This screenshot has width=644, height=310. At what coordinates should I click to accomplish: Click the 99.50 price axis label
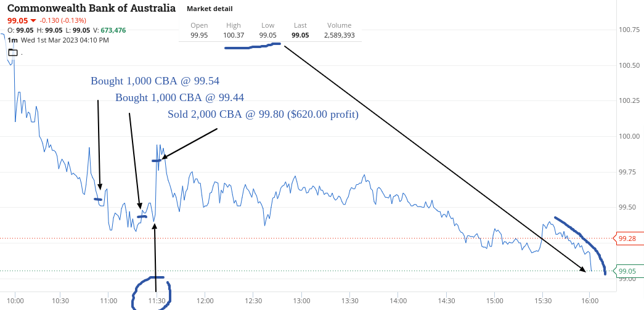tap(627, 208)
